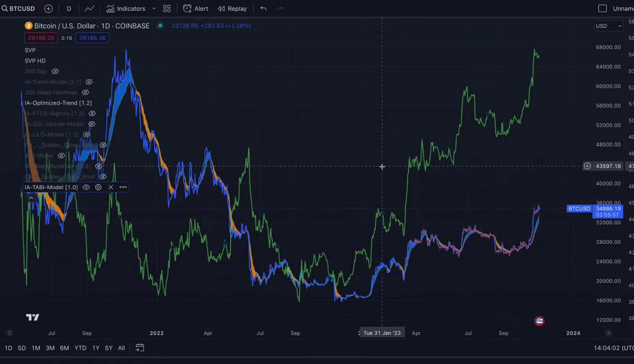634x364 pixels.
Task: Open the D interval selector
Action: [69, 8]
